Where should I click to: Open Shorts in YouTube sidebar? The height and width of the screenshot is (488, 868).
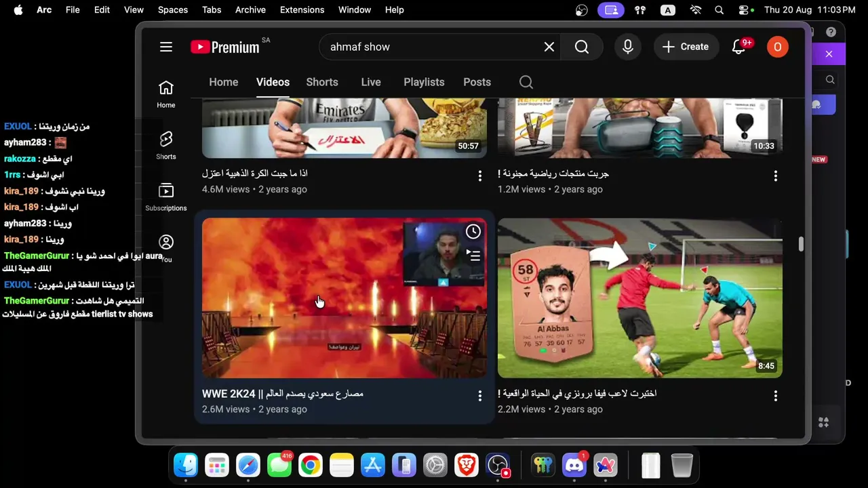point(166,146)
